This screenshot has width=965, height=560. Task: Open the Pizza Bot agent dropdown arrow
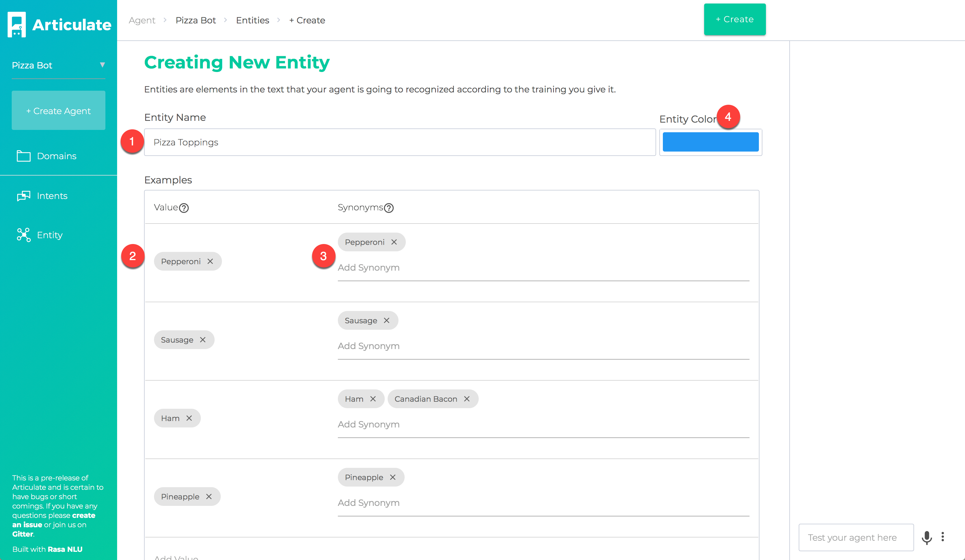102,65
